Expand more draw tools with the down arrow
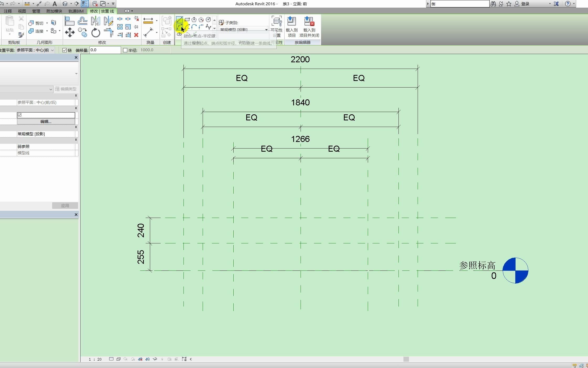This screenshot has height=368, width=588. (x=214, y=28)
